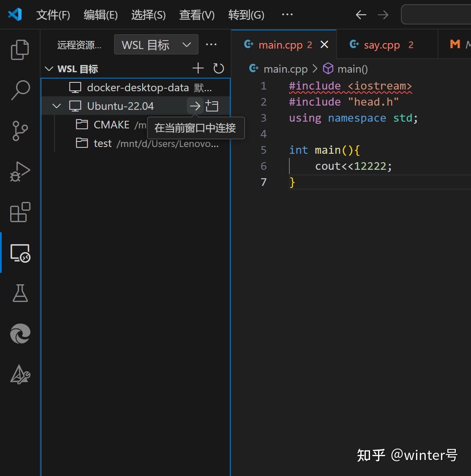This screenshot has height=476, width=471.
Task: Switch to the main.cpp editor tab
Action: point(283,45)
